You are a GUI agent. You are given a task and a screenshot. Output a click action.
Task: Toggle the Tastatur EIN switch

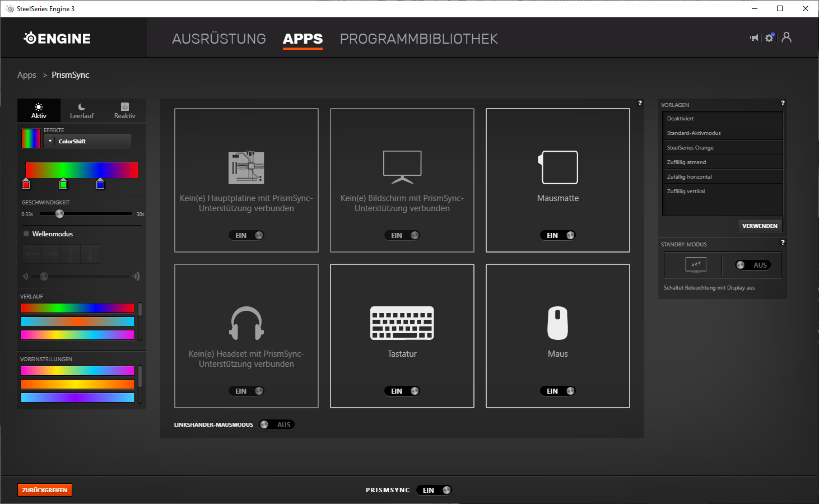pyautogui.click(x=402, y=391)
